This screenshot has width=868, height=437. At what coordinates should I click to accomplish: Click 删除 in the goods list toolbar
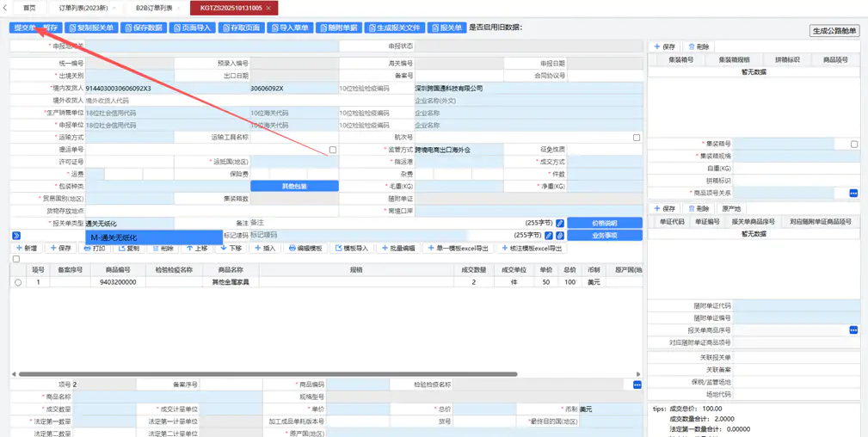[163, 248]
